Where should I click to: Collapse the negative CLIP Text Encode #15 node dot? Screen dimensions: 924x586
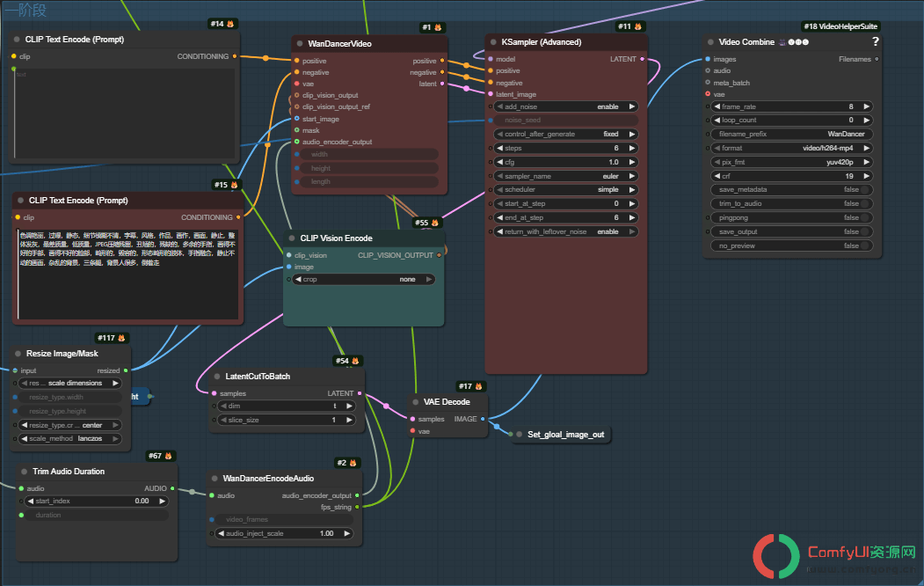(x=20, y=201)
